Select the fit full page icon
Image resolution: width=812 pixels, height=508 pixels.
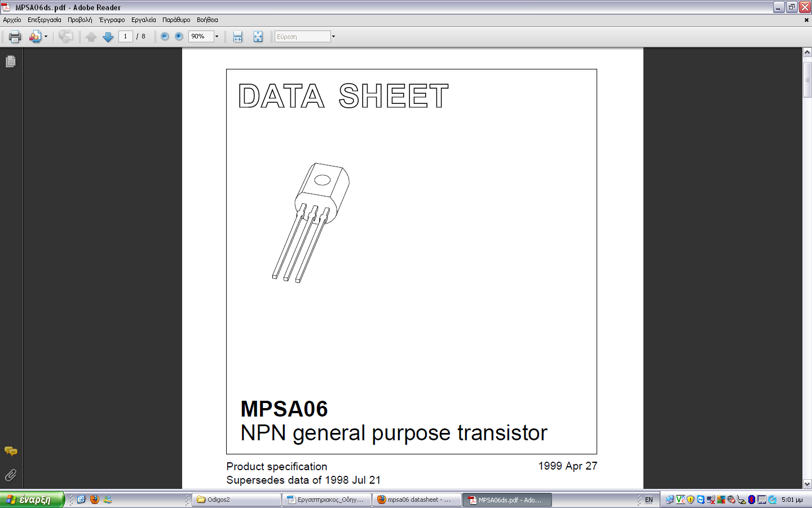(258, 37)
